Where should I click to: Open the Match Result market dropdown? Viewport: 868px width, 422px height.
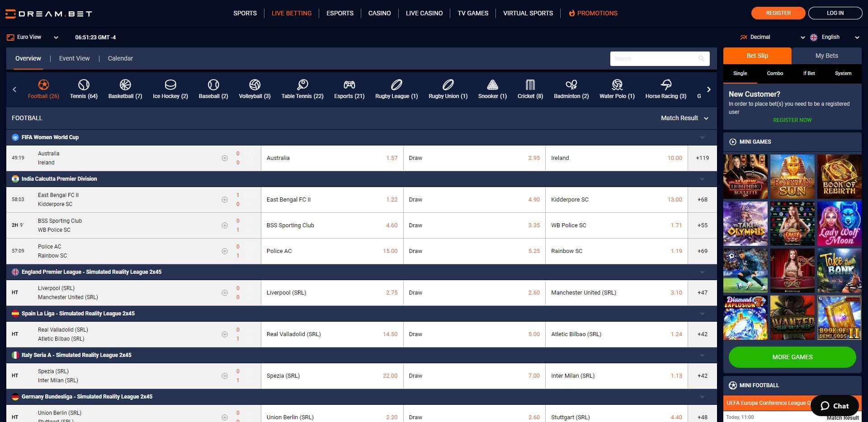pyautogui.click(x=684, y=118)
